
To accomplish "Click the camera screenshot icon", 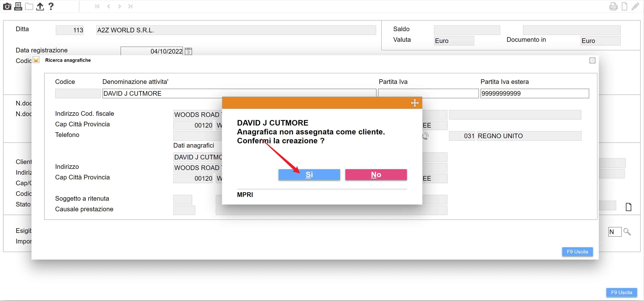I will tap(7, 6).
